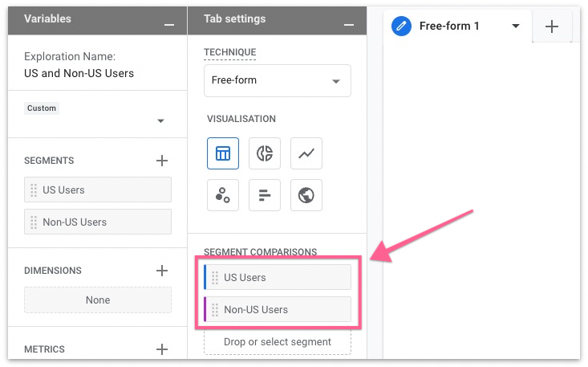Click the US Users segment in Variables
Screen dimensions: 588x367
[98, 190]
